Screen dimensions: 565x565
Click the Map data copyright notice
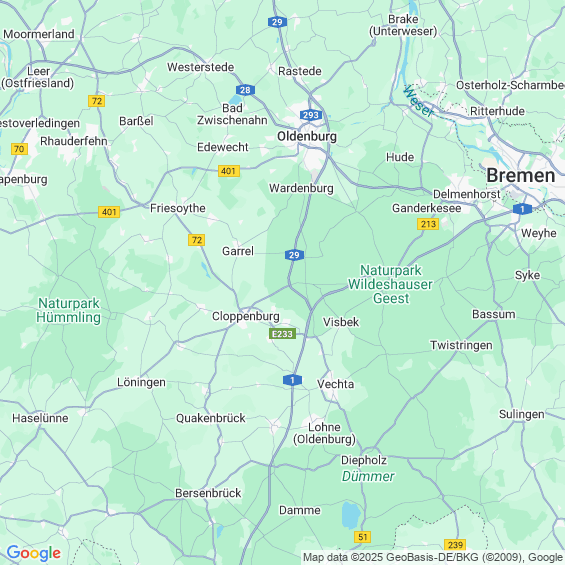pos(433,557)
